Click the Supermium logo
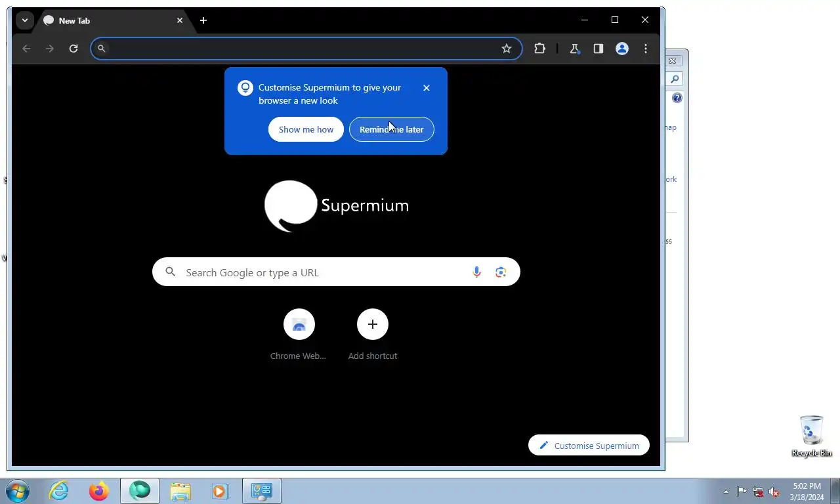The height and width of the screenshot is (504, 840). click(336, 206)
